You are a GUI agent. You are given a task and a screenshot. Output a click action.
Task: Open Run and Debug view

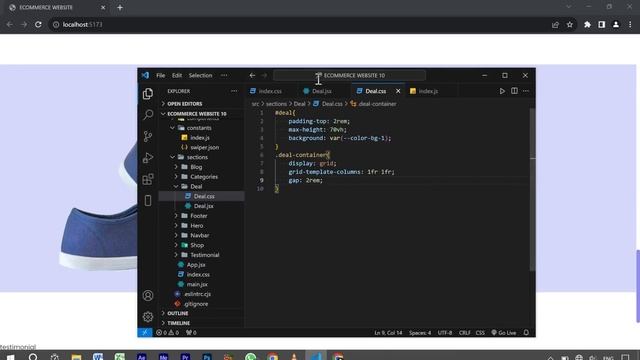click(148, 158)
